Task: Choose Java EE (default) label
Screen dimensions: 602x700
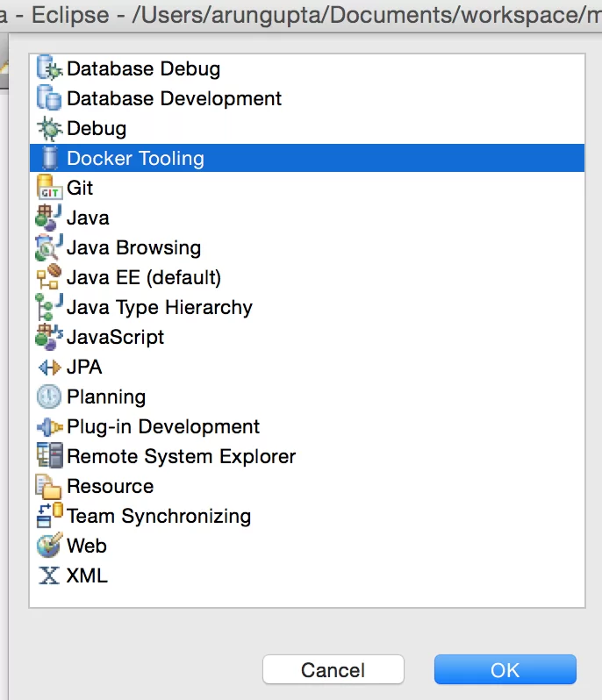Action: click(144, 278)
